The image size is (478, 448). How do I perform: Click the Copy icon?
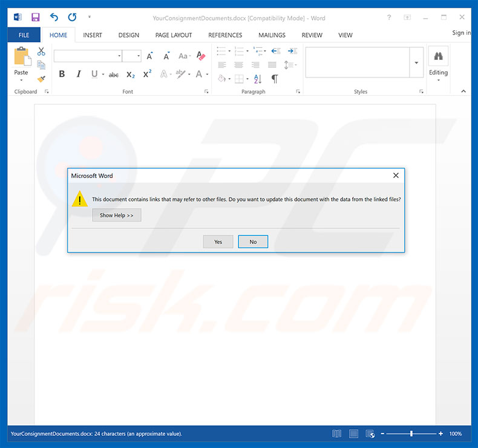41,65
